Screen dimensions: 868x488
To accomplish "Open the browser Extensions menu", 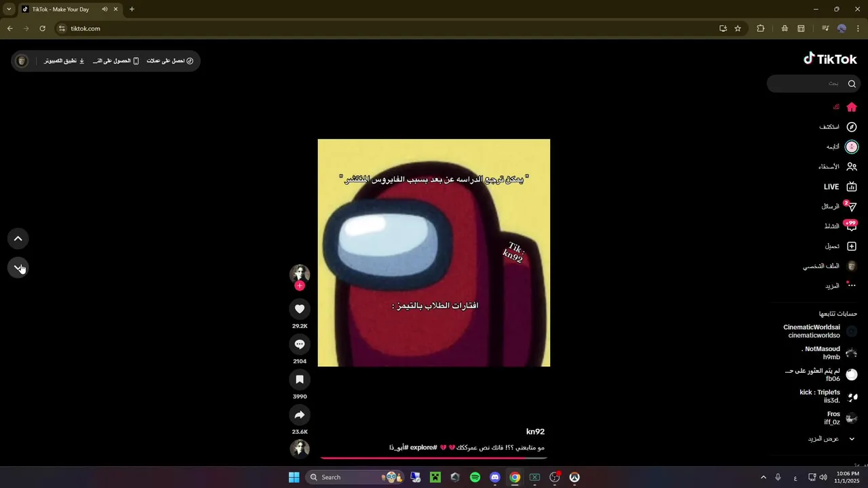I will [760, 28].
